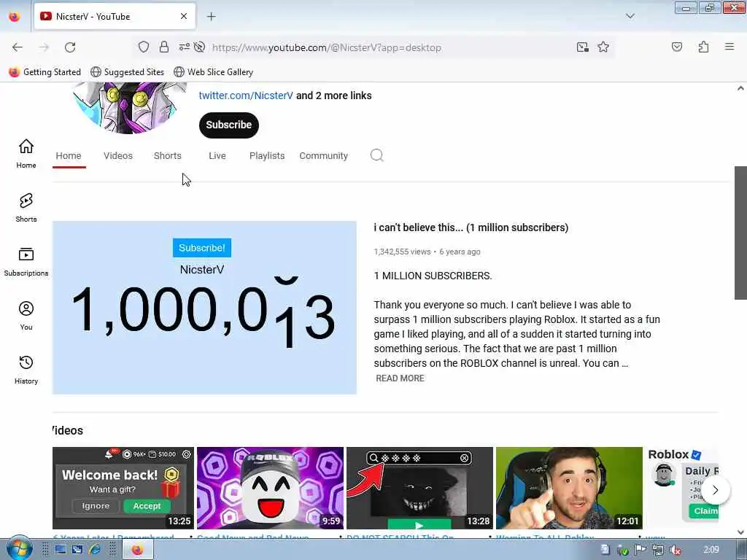Open Internet Explorer from quick launch
747x560 pixels.
point(95,550)
